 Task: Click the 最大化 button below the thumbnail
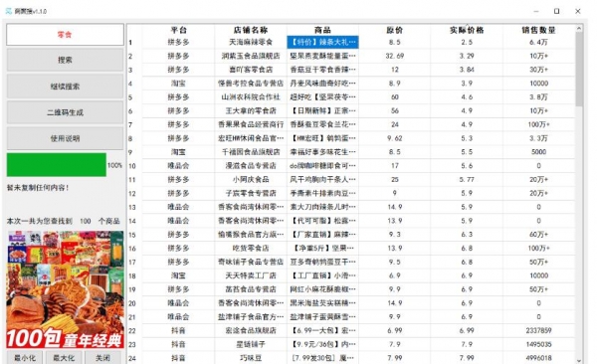pos(64,358)
